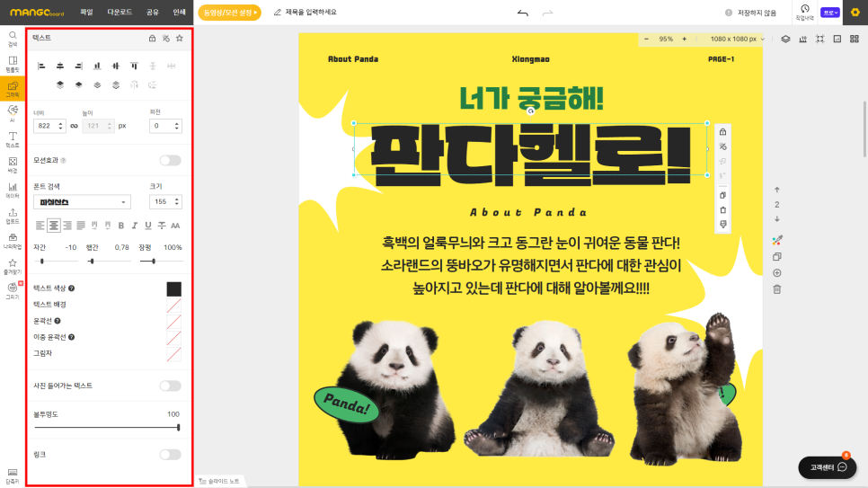
Task: Open the 텍스트 text tool in sidebar
Action: coord(13,139)
